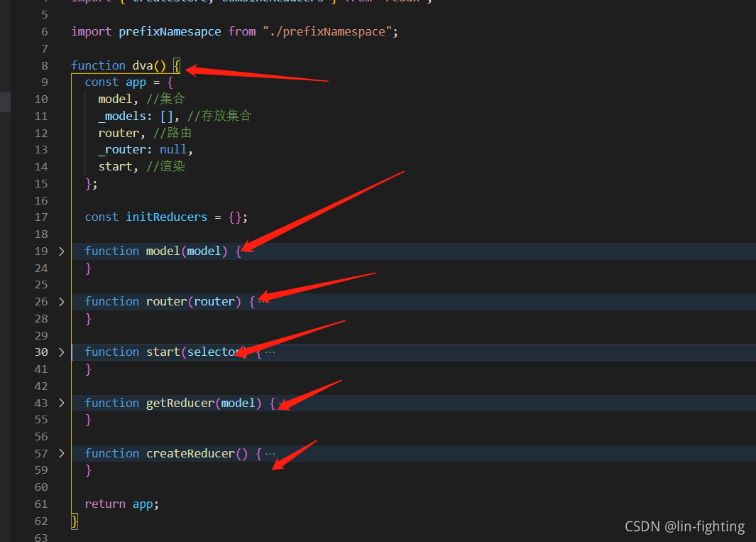Click 'app' after return on line 61
Image resolution: width=756 pixels, height=542 pixels.
[143, 504]
